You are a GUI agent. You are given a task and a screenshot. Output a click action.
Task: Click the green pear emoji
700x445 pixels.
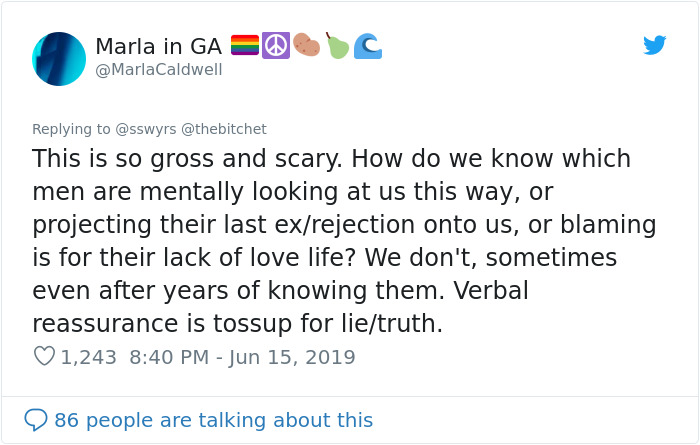(337, 46)
